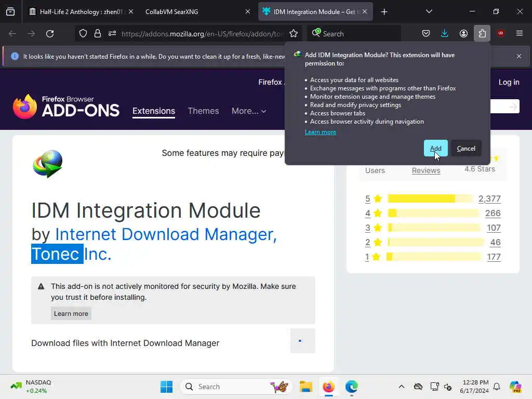532x399 pixels.
Task: Open the Firefox application hamburger menu
Action: click(520, 33)
